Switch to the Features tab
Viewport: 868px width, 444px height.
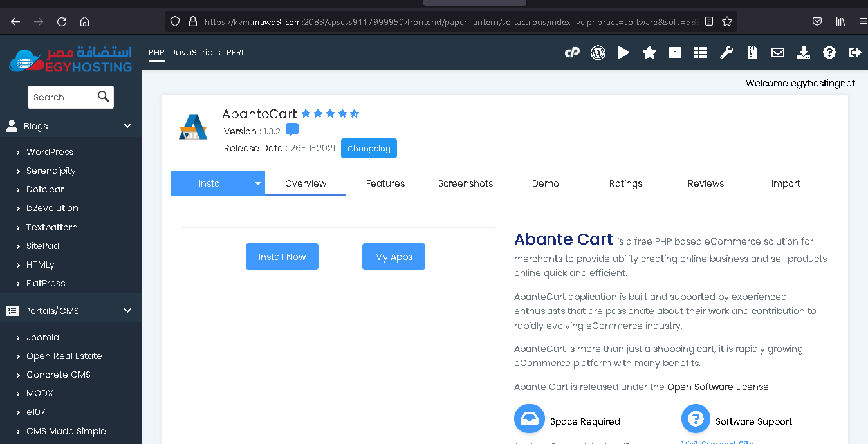(x=385, y=183)
